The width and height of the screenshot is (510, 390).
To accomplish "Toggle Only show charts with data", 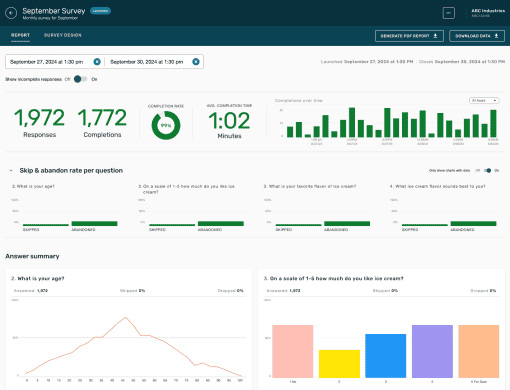I will click(x=487, y=170).
